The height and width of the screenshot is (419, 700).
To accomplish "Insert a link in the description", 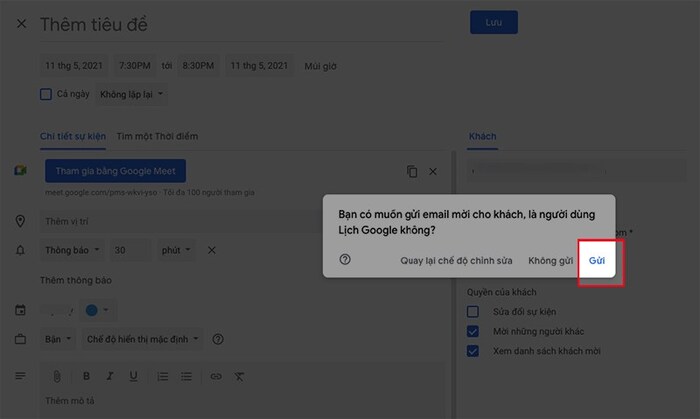I will point(216,376).
